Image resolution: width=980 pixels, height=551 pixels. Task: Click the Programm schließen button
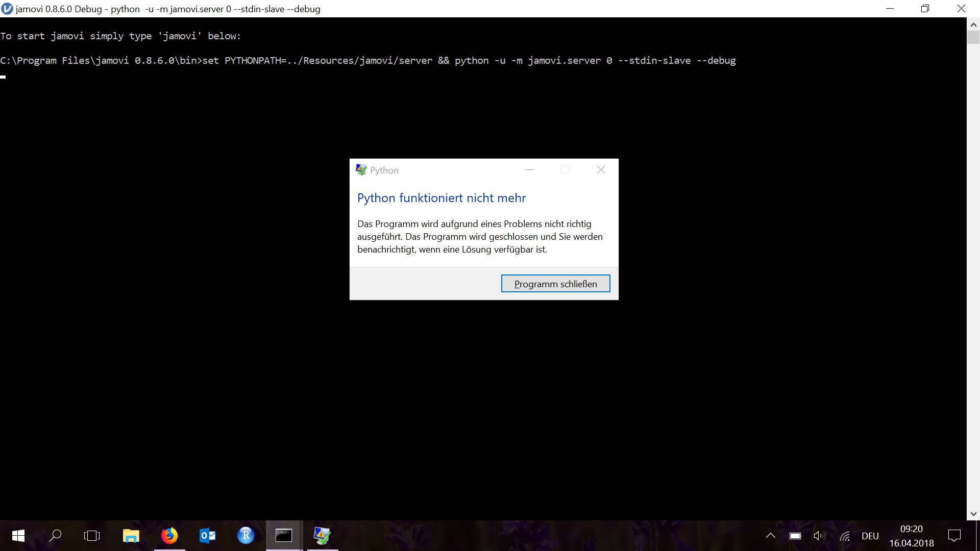555,284
